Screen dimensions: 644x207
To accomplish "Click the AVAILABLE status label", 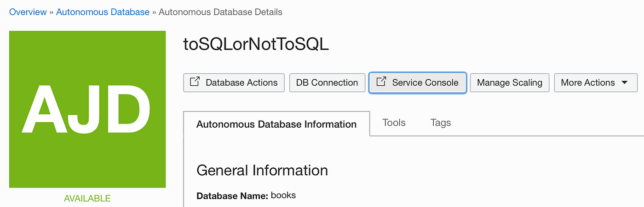I will 87,199.
